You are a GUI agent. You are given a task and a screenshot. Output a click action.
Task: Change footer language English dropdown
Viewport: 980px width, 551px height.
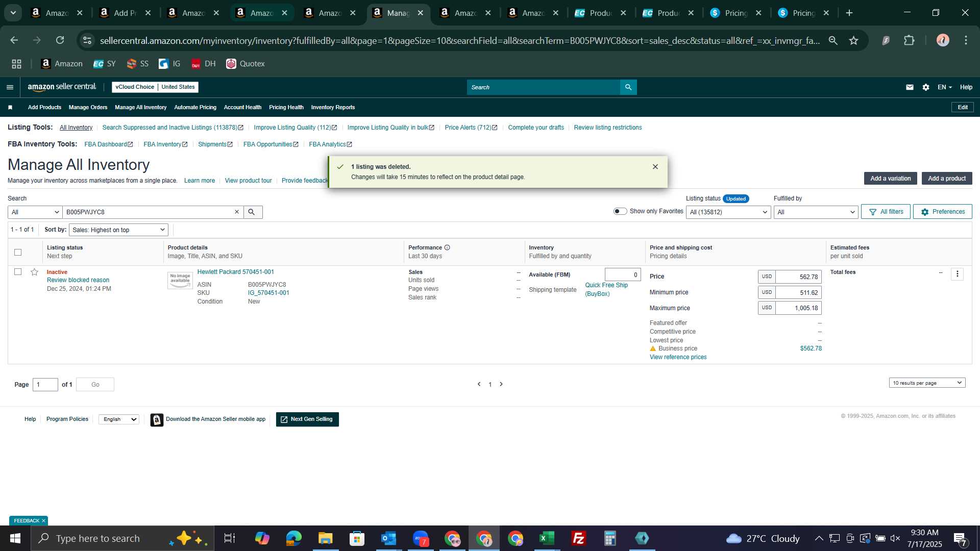[119, 419]
